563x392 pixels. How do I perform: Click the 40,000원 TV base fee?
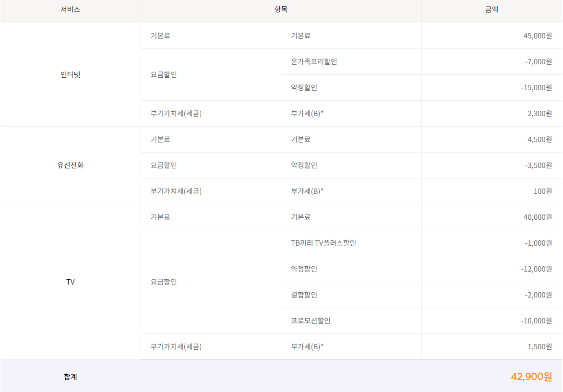538,217
